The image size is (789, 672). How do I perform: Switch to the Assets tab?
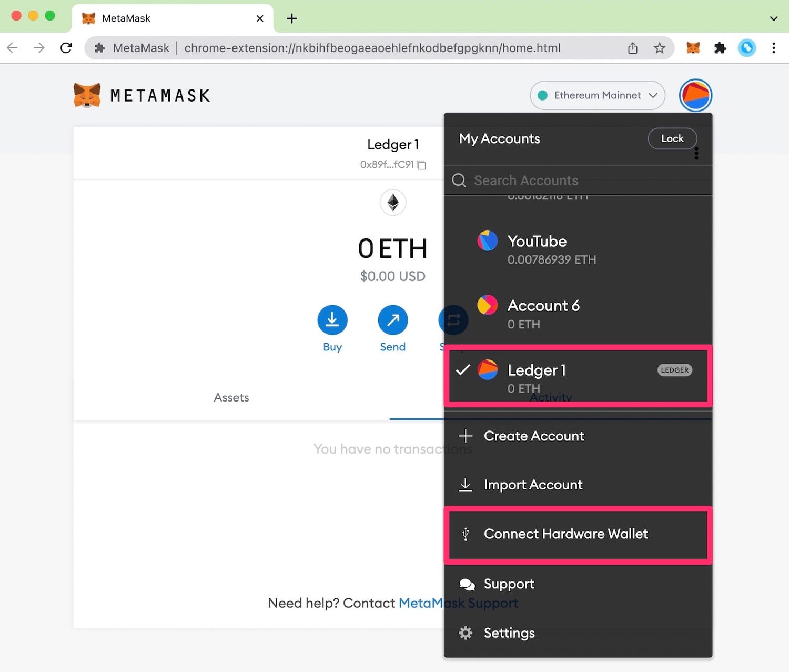(231, 397)
